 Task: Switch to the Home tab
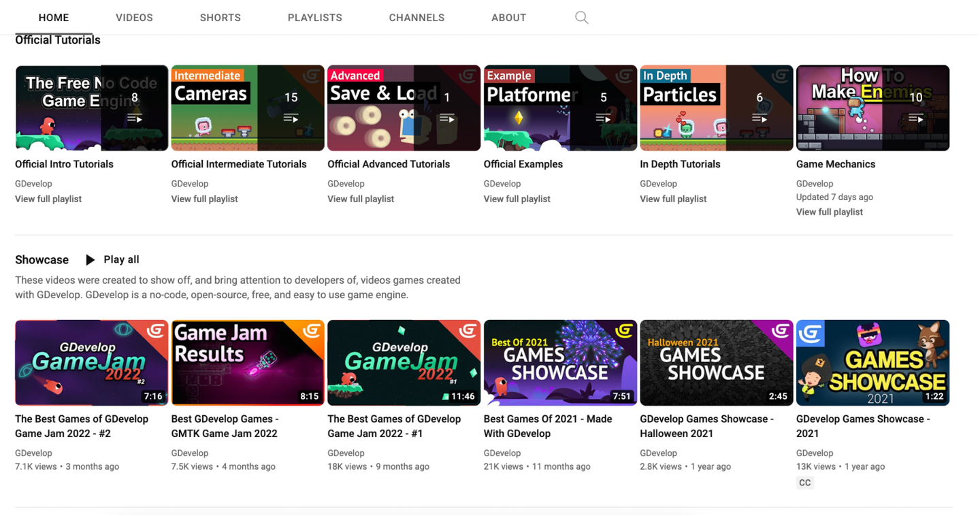point(54,18)
